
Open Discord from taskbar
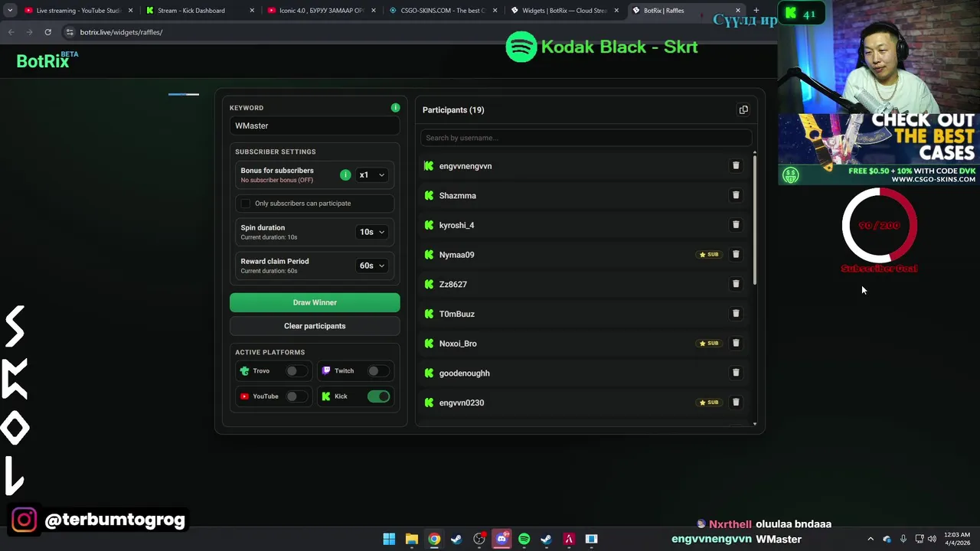point(501,539)
